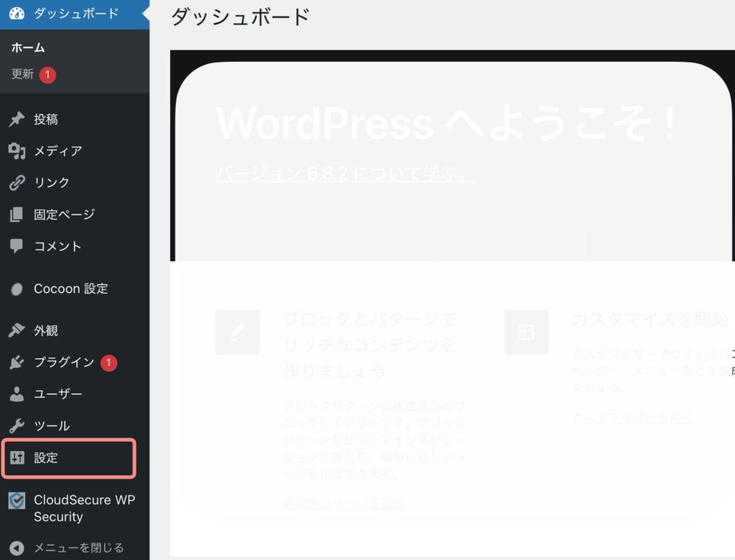
Task: Click the ダッシュボード page heading
Action: pos(240,17)
